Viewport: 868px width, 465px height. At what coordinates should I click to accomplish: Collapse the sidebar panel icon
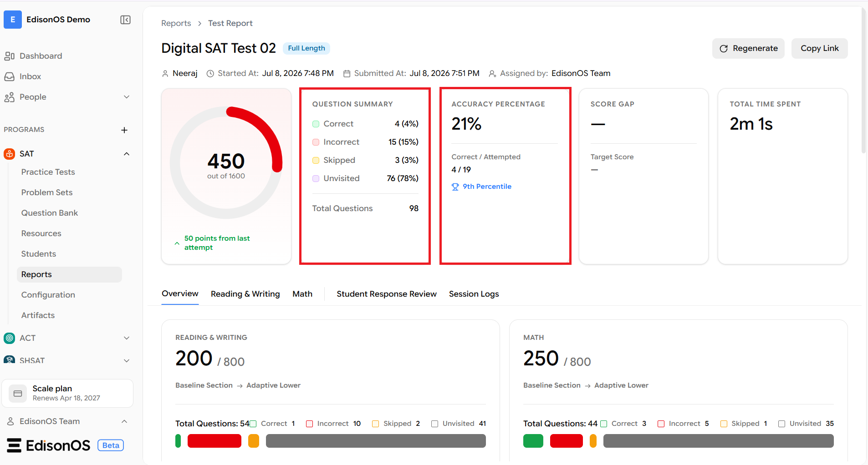(125, 20)
